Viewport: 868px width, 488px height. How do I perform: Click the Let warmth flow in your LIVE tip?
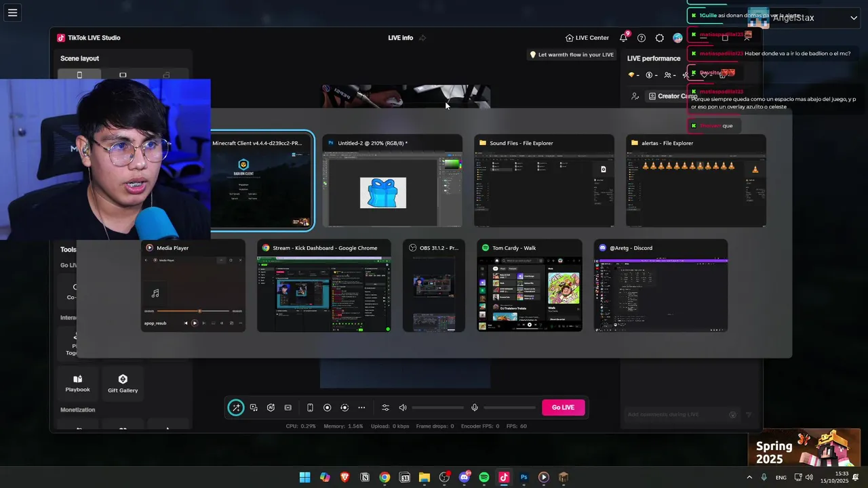pos(571,55)
